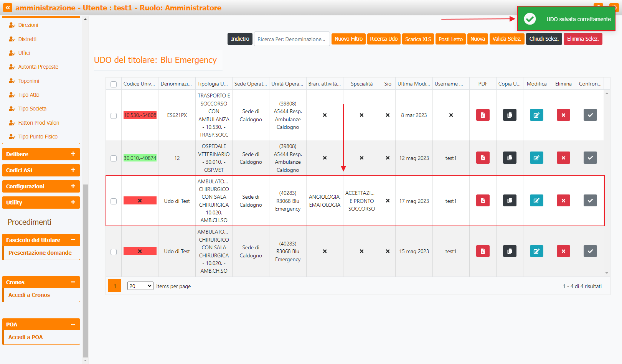Focus the Ricerca Per Denominazione search field
622x364 pixels.
tap(292, 39)
